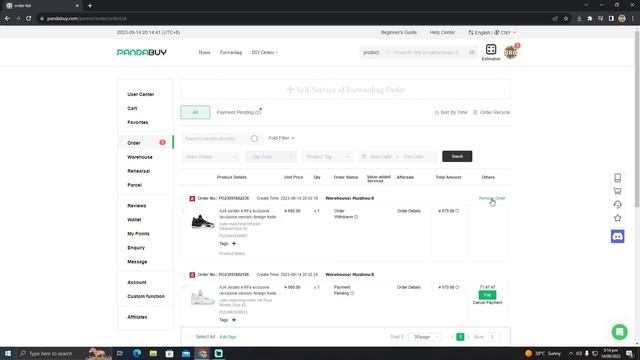Open the English / CNY language currency selector
Screen dimensions: 640x360
[x=492, y=32]
